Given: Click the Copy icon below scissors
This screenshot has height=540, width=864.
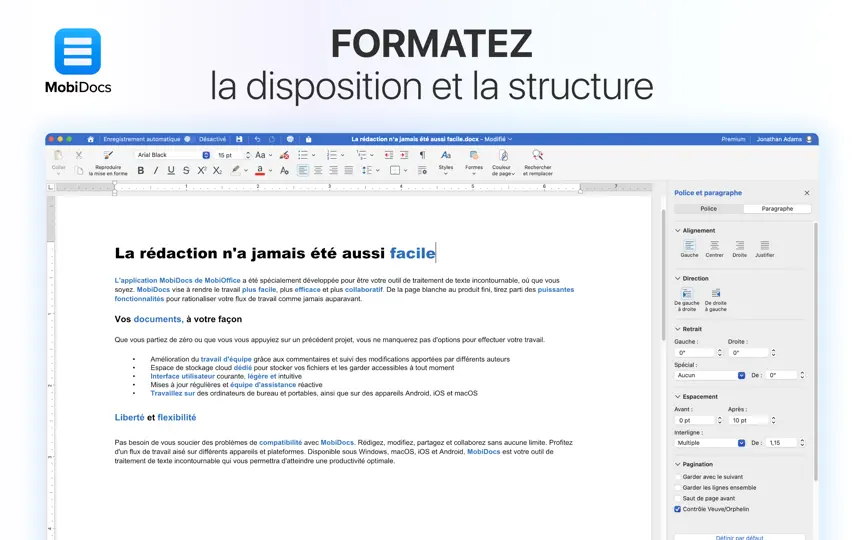Looking at the screenshot, I should [79, 171].
